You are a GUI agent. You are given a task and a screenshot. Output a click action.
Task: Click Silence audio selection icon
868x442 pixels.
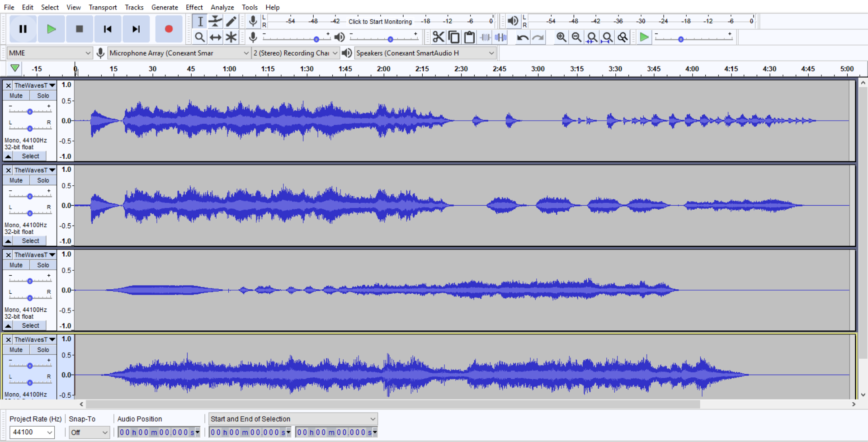point(500,37)
